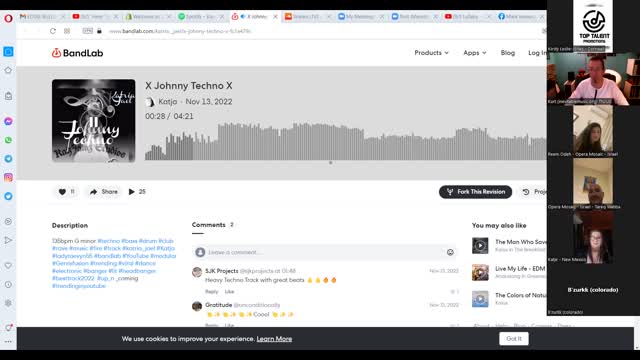
Task: Open Gratitude commenter profile
Action: [218, 305]
